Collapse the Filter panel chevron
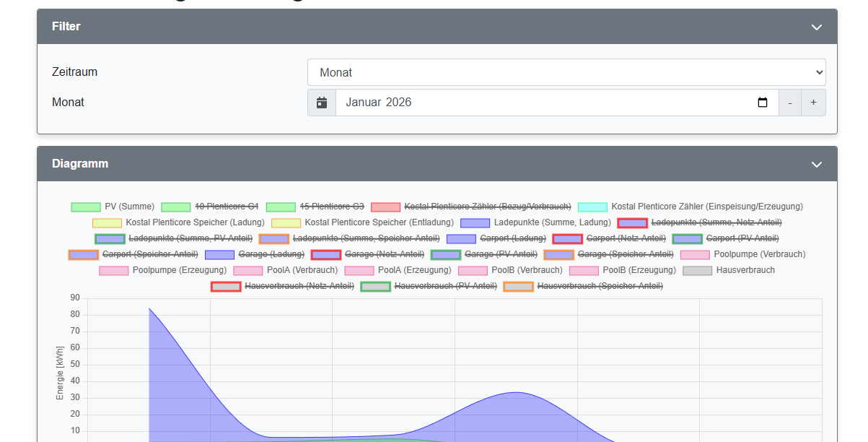868x442 pixels. [x=816, y=27]
